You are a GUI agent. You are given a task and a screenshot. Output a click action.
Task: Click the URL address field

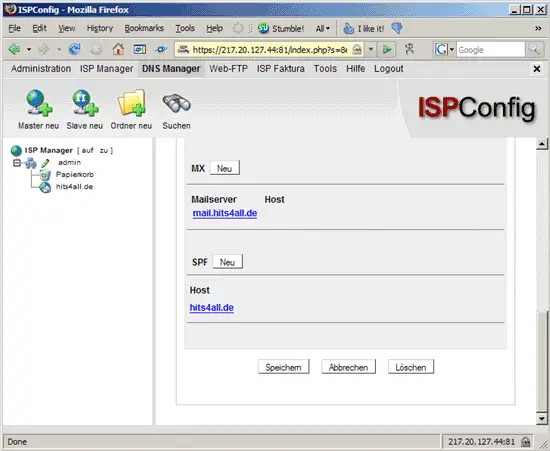click(270, 49)
